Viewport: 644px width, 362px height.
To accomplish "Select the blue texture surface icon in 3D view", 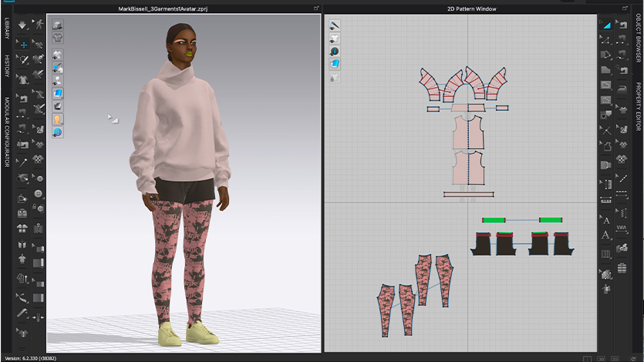I will (58, 93).
